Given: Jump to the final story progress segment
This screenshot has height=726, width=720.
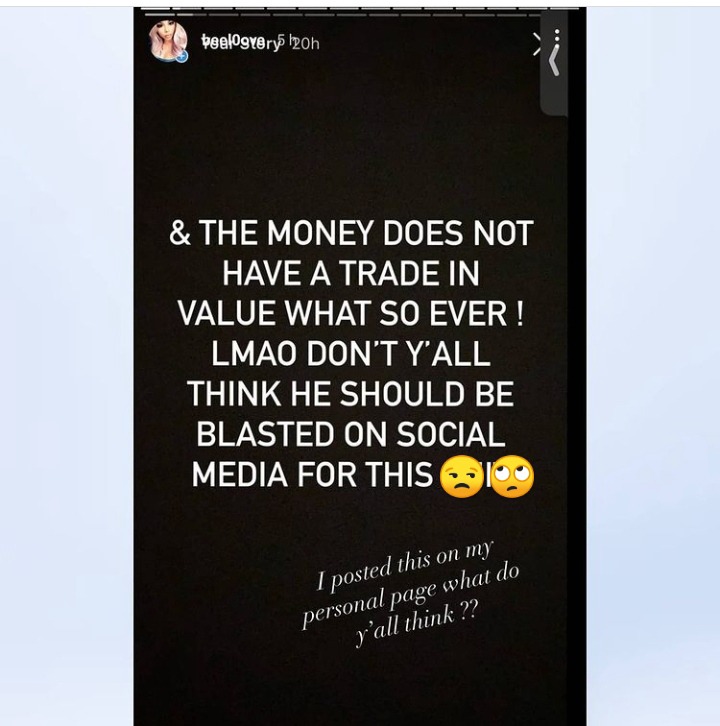Looking at the screenshot, I should click(564, 8).
